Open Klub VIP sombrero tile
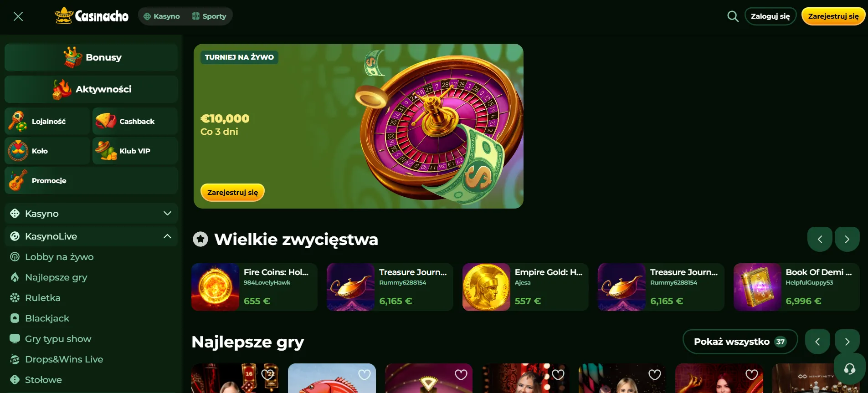Image resolution: width=868 pixels, height=393 pixels. click(x=135, y=151)
